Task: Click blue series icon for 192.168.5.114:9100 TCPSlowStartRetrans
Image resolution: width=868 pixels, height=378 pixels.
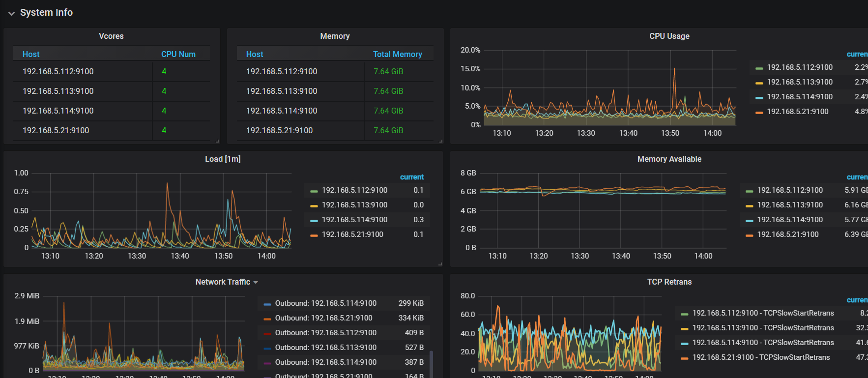Action: (x=684, y=344)
